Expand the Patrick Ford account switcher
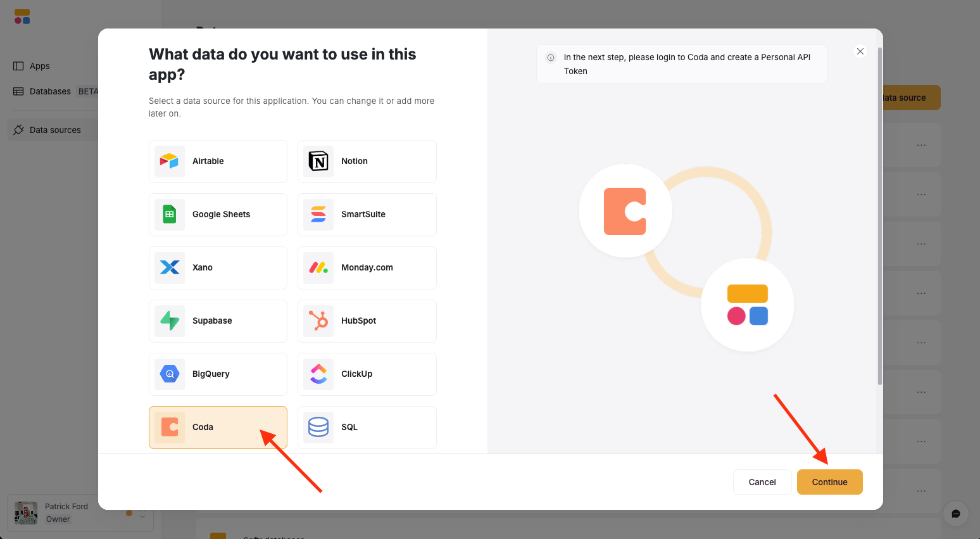 (142, 513)
